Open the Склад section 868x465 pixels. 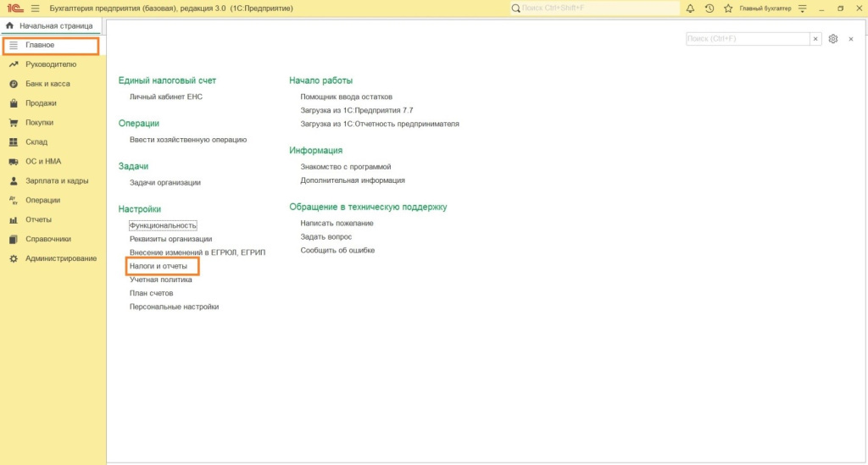pyautogui.click(x=36, y=142)
